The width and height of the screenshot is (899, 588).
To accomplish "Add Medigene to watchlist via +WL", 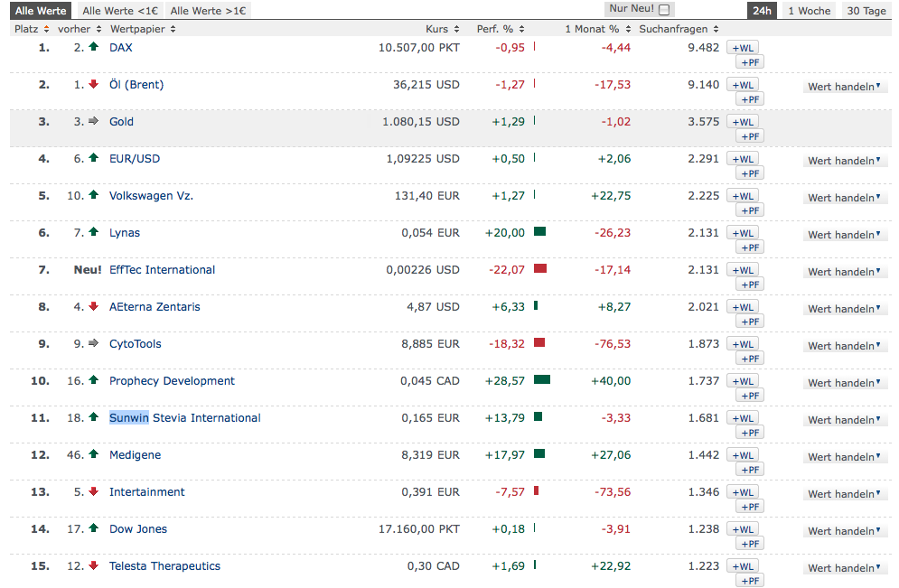I will point(743,455).
